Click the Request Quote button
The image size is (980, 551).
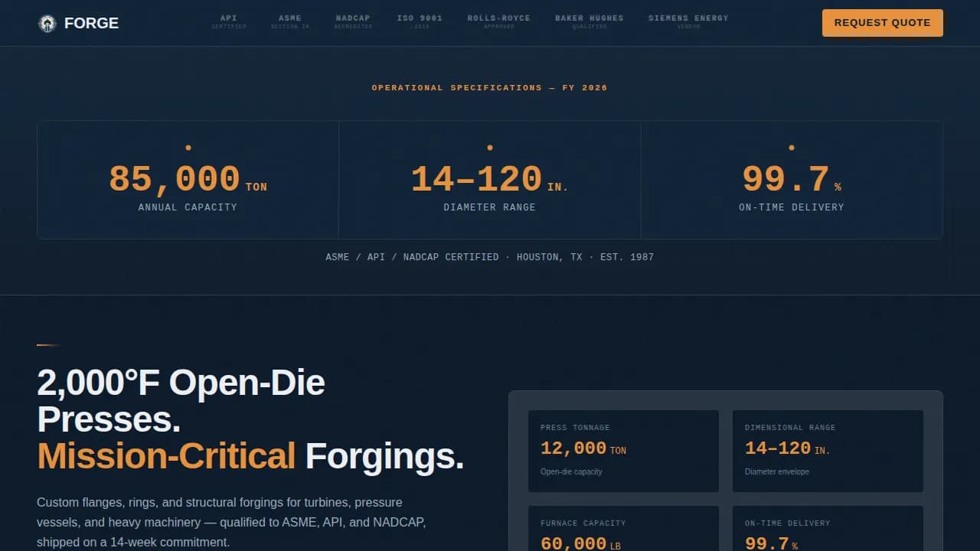[882, 23]
